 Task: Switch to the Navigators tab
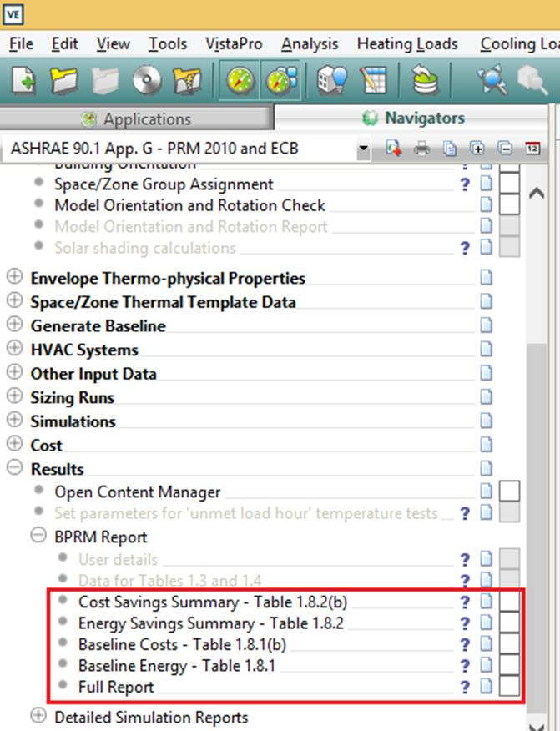click(413, 118)
